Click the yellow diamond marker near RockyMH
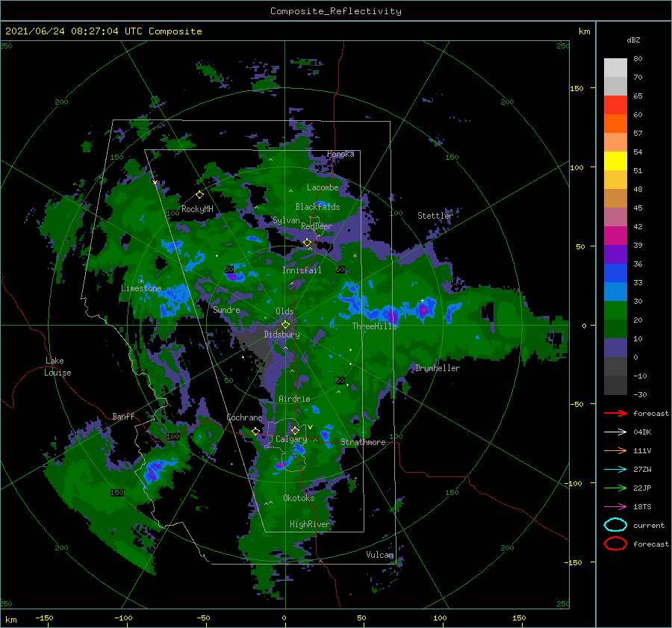 [x=199, y=195]
